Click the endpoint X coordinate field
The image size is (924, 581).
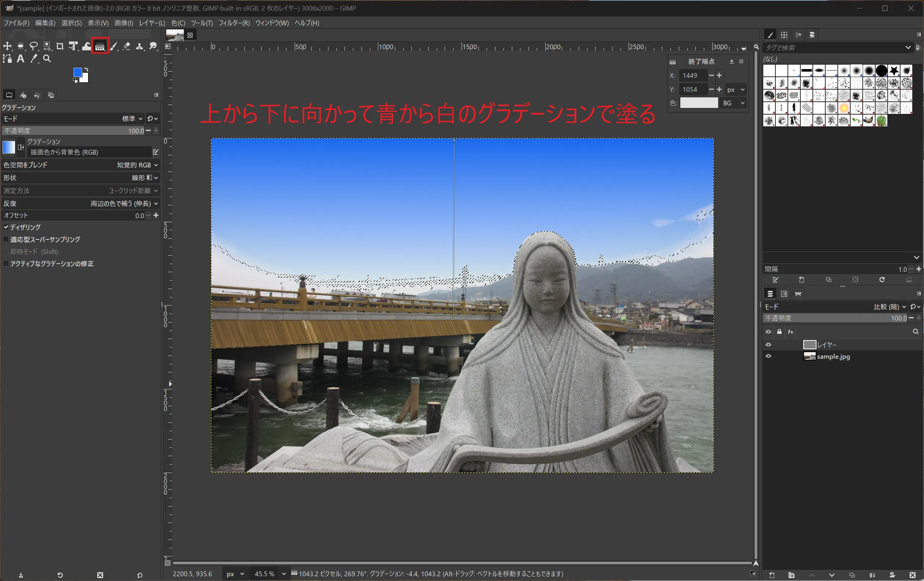pos(693,76)
